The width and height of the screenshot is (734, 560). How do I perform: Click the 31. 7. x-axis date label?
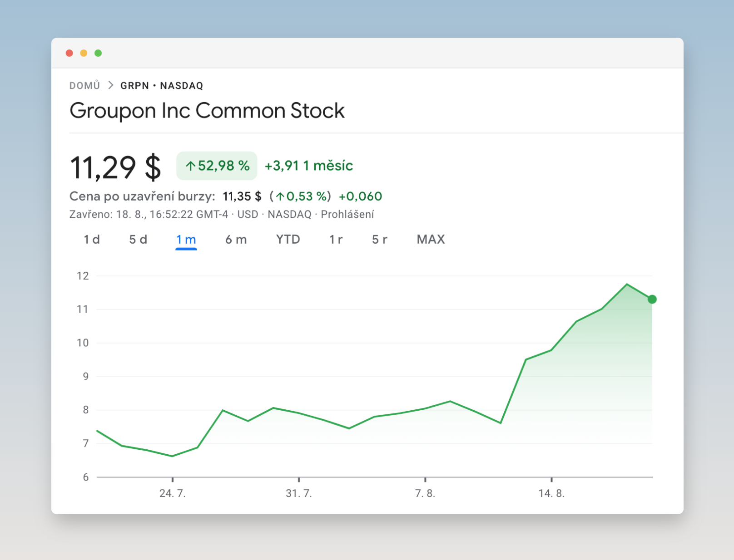pyautogui.click(x=299, y=493)
